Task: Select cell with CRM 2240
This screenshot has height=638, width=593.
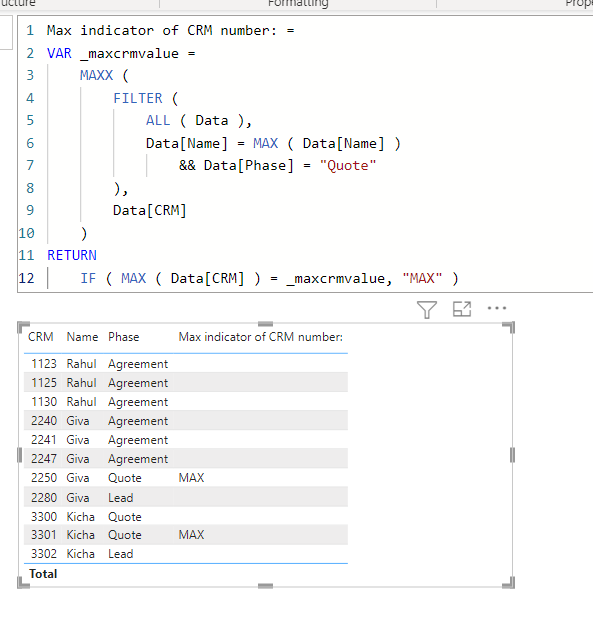Action: 44,420
